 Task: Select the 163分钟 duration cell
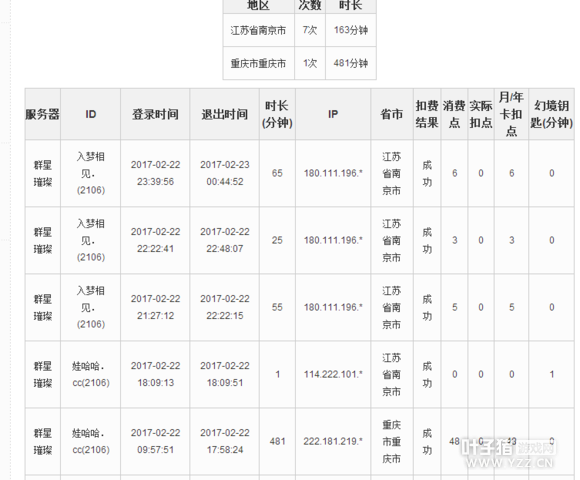tap(351, 30)
